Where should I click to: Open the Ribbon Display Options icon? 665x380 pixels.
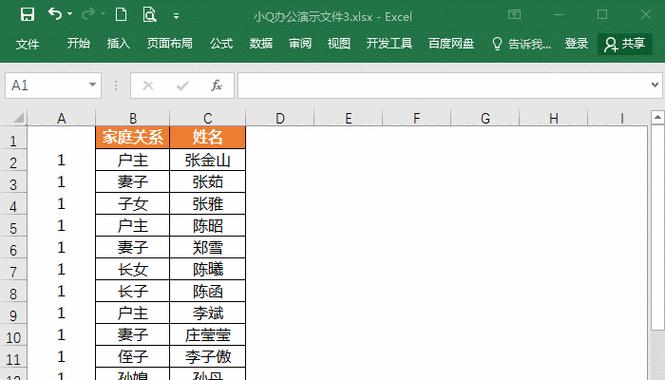[514, 14]
